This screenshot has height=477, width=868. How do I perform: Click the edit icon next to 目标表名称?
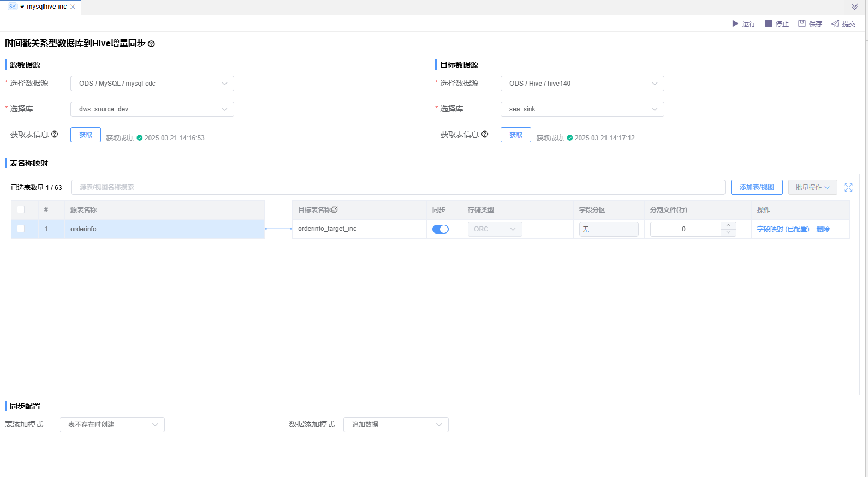click(x=335, y=210)
